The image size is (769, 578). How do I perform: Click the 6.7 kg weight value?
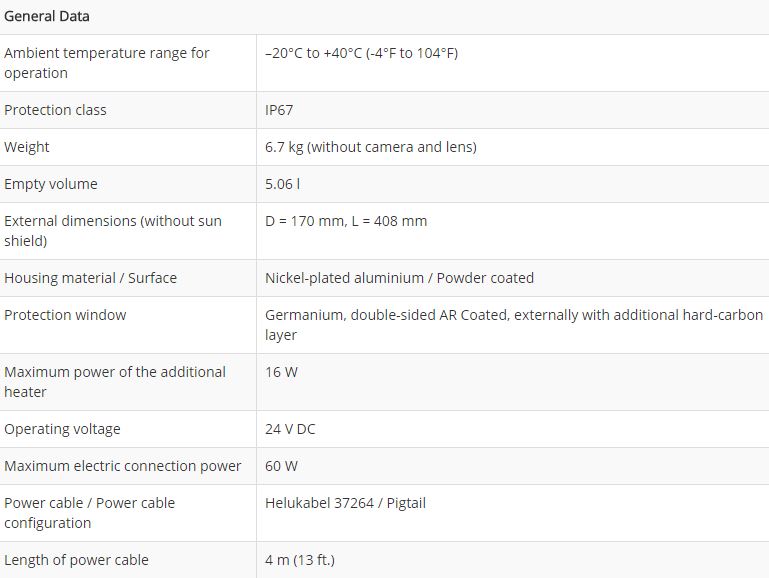[371, 147]
